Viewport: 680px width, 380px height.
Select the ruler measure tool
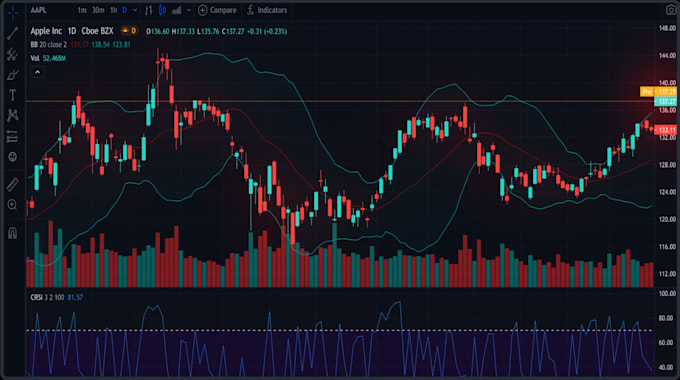coord(13,184)
